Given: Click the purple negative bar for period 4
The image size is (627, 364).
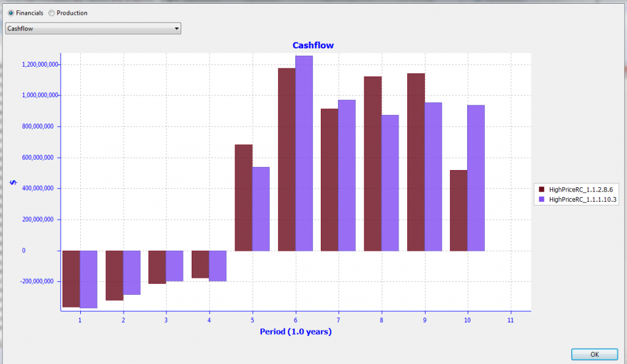Looking at the screenshot, I should tap(217, 266).
